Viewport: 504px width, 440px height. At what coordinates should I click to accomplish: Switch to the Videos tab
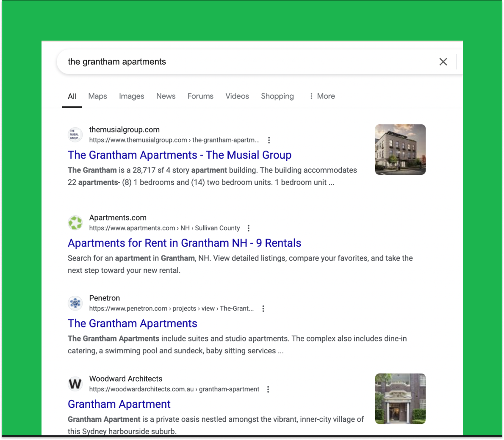[237, 96]
